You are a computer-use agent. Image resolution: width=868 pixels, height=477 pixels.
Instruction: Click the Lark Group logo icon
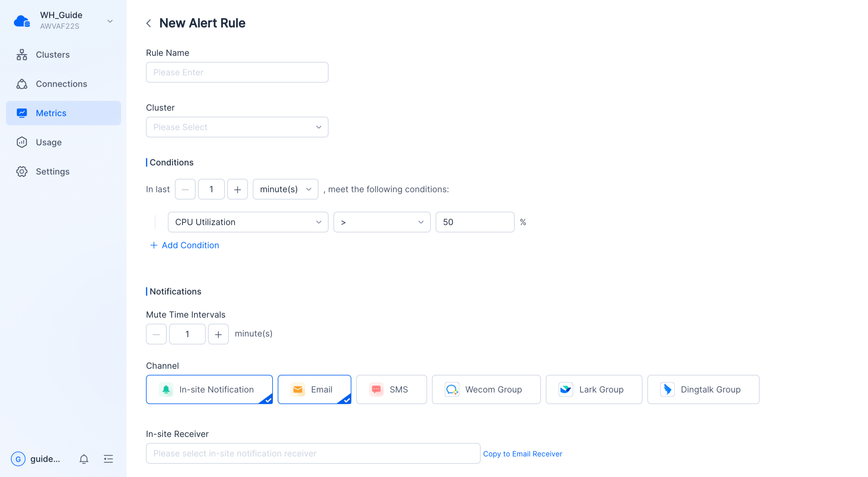(566, 389)
